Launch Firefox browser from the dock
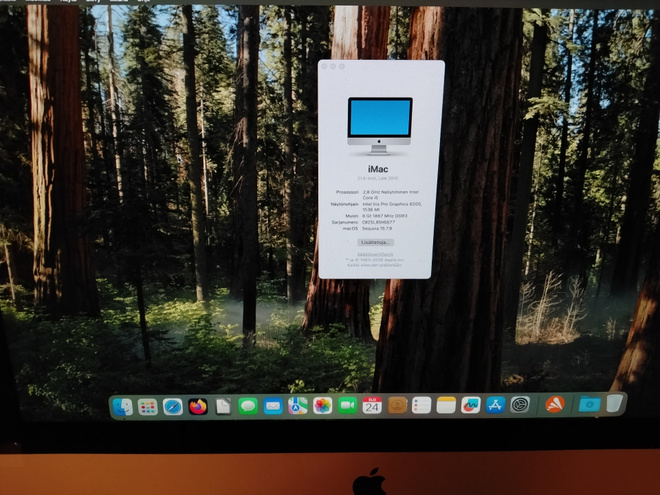Screen dimensions: 660x495 click(198, 407)
